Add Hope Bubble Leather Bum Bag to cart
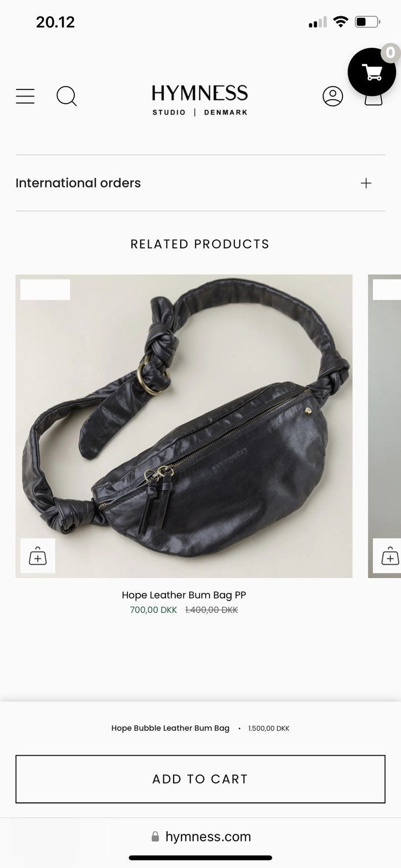Screen dimensions: 401x868 (200, 779)
